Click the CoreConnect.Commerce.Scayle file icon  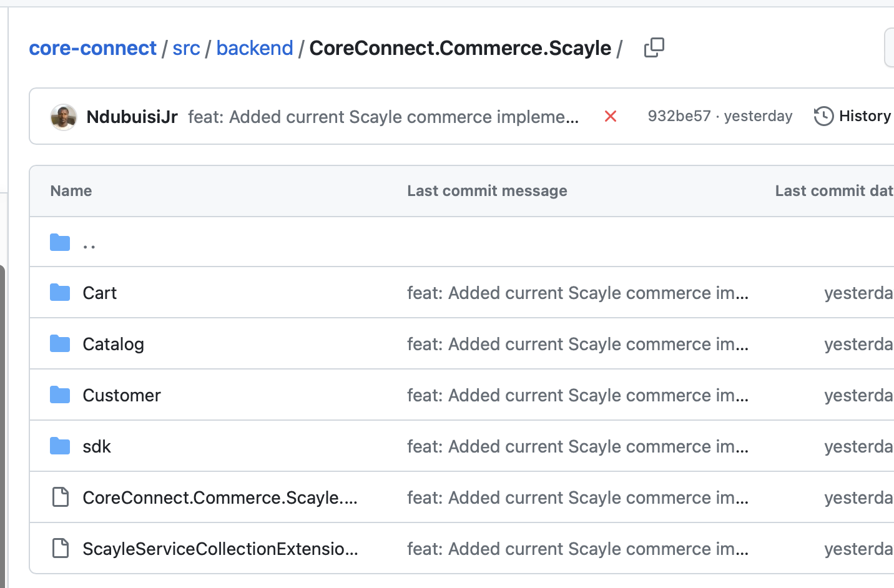click(61, 497)
